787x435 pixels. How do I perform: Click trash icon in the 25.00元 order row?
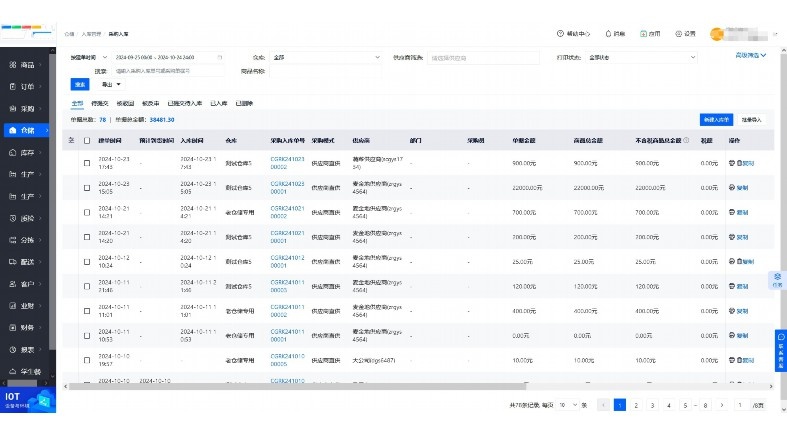click(x=739, y=261)
